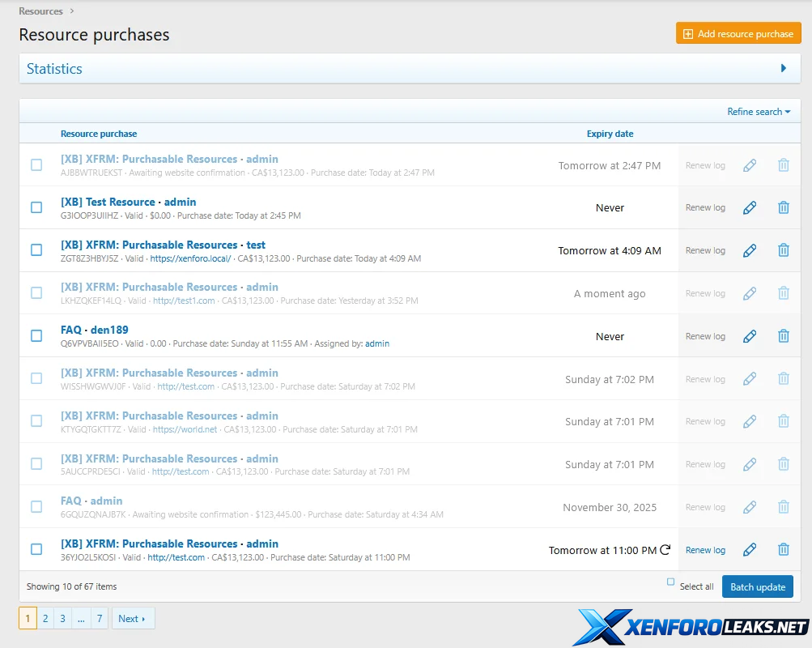The height and width of the screenshot is (648, 812).
Task: Go to page 2 of results
Action: (x=45, y=619)
